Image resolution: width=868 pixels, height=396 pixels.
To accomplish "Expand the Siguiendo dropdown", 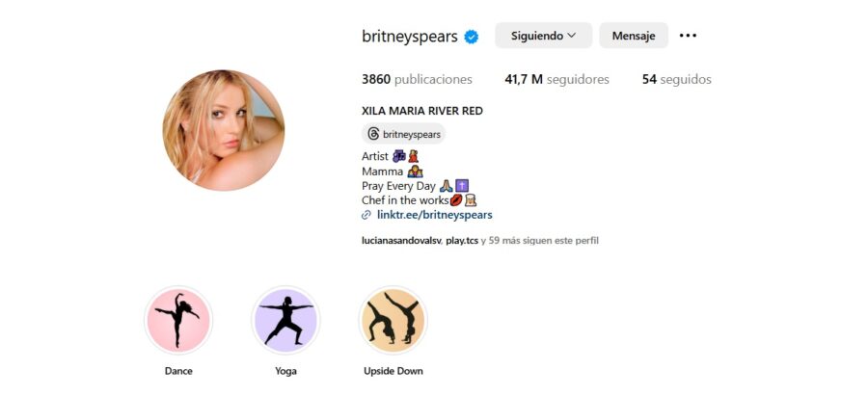I will click(544, 36).
